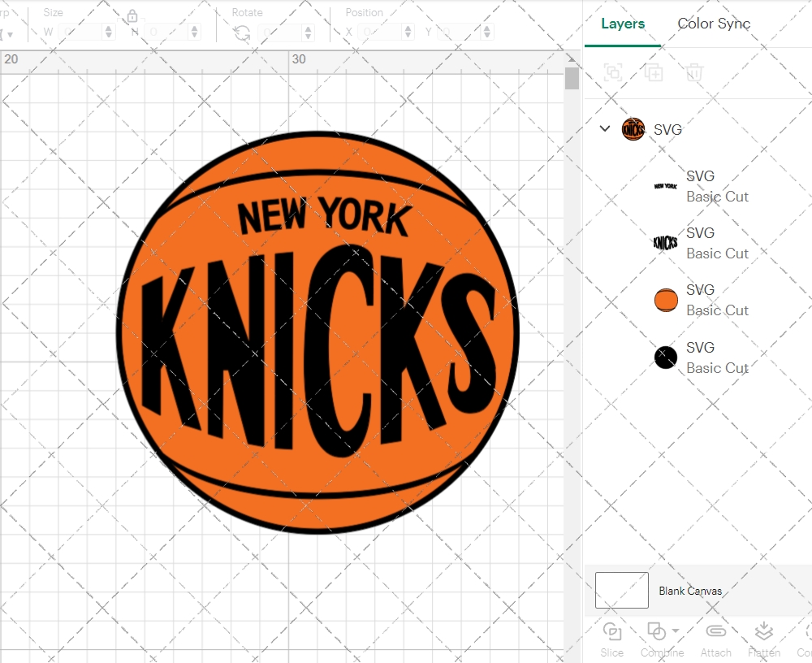
Task: Click the Position Y input field
Action: pos(459,32)
